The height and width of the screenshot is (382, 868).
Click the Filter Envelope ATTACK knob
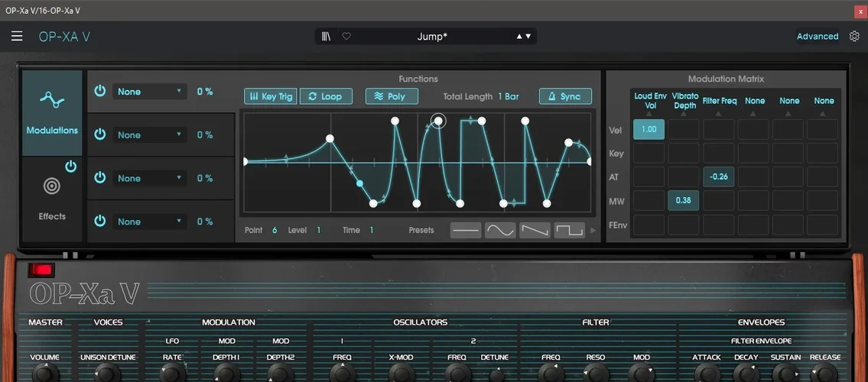click(707, 373)
